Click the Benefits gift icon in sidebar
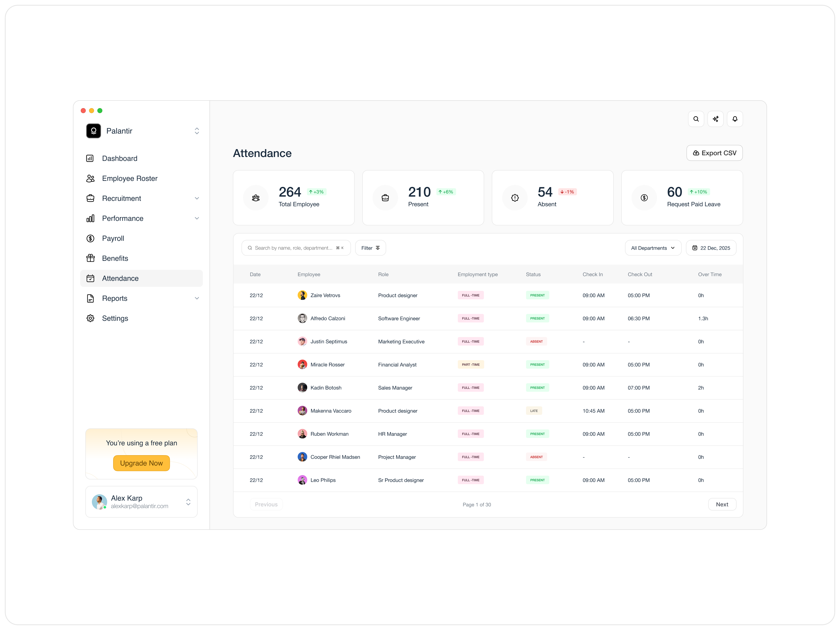 pyautogui.click(x=90, y=258)
